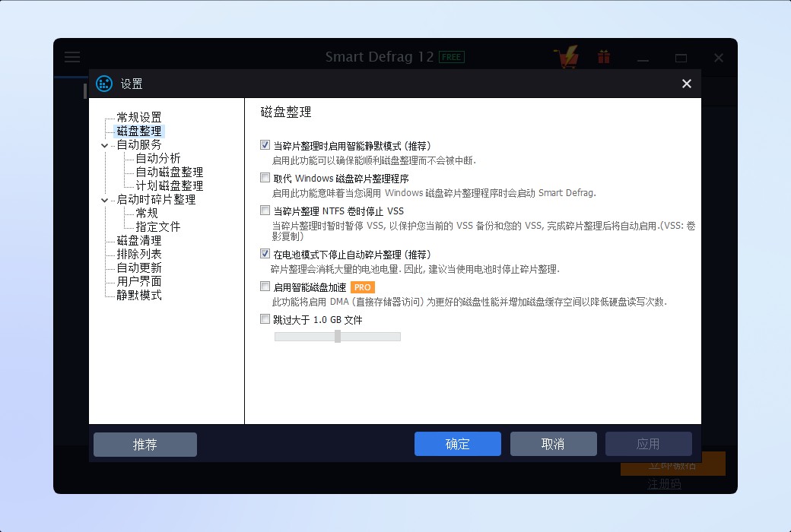Click the FREE badge in title bar
Screen dimensions: 791x532
tap(452, 57)
